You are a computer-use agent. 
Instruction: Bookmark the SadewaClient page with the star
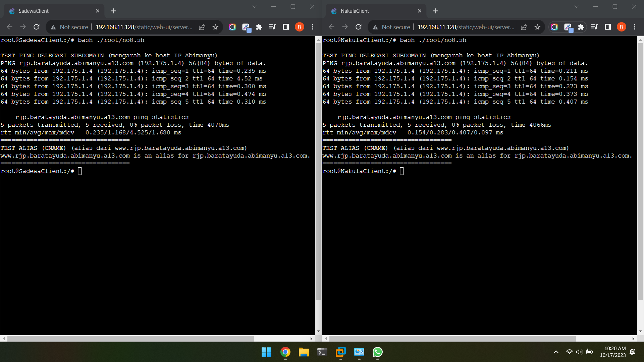click(215, 27)
